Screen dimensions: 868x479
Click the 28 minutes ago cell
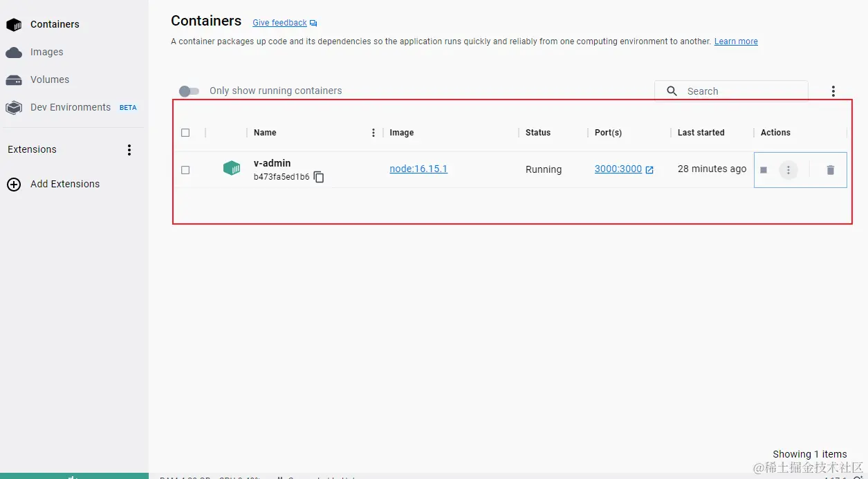coord(712,169)
